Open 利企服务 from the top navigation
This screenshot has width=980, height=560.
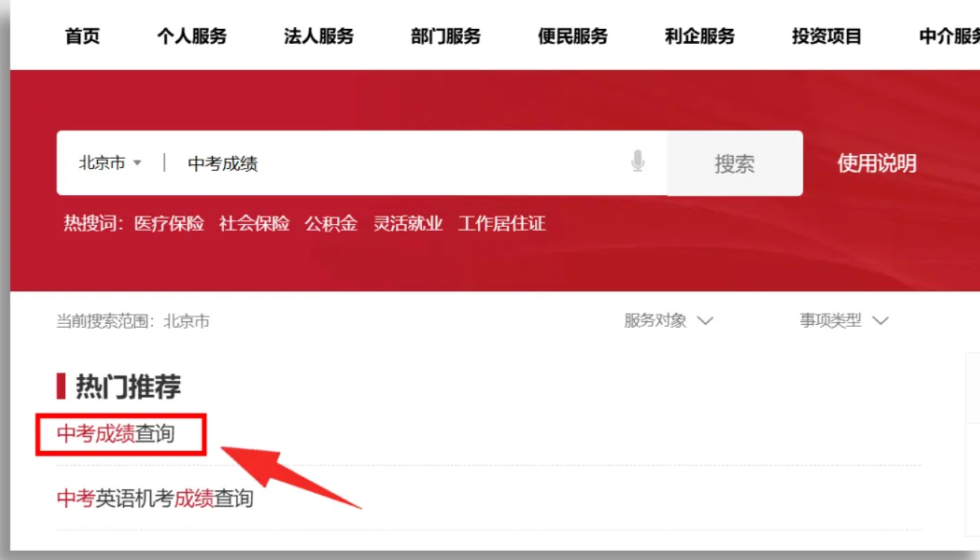699,36
